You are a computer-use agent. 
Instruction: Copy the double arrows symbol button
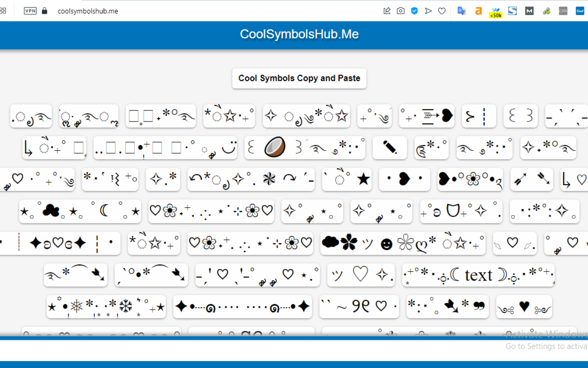tap(531, 179)
